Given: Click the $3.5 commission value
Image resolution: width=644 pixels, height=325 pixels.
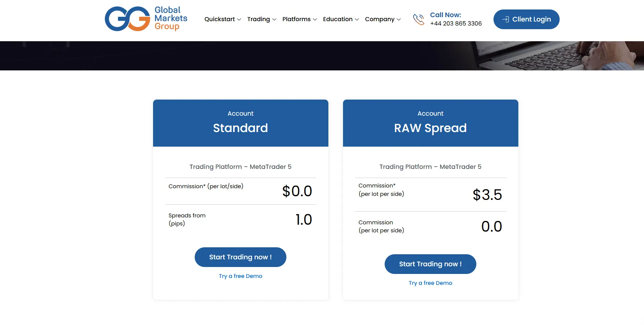Looking at the screenshot, I should [487, 195].
